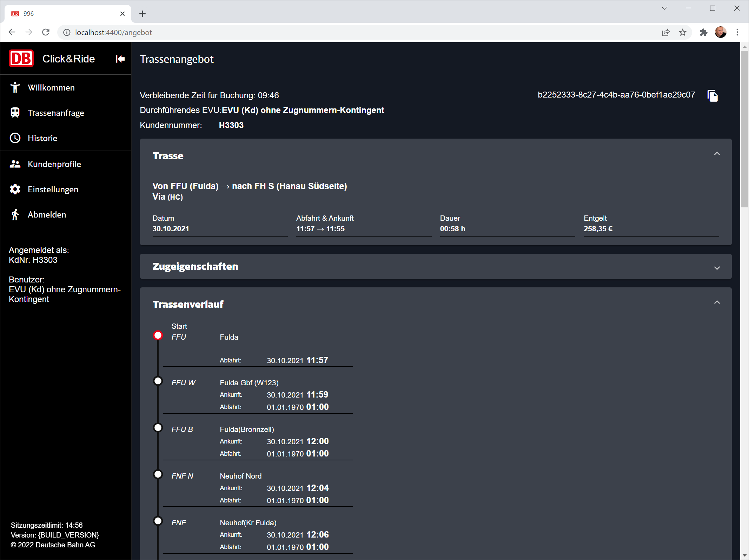Collapse the sidebar with the arrow icon

pos(120,59)
